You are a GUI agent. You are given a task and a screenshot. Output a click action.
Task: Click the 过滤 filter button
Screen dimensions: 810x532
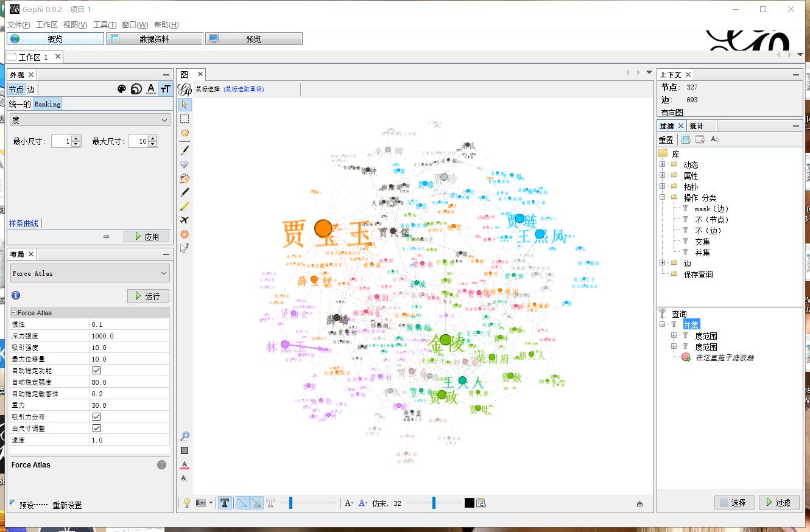779,502
